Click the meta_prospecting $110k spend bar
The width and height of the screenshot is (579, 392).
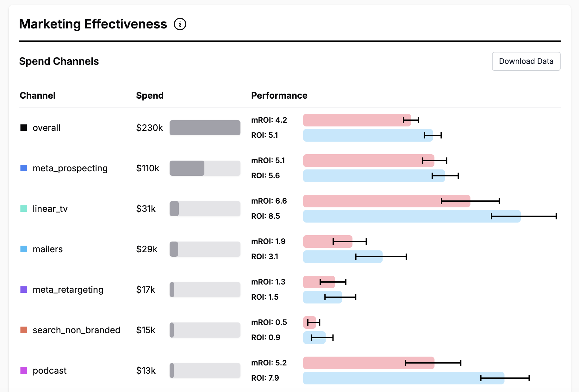(187, 168)
